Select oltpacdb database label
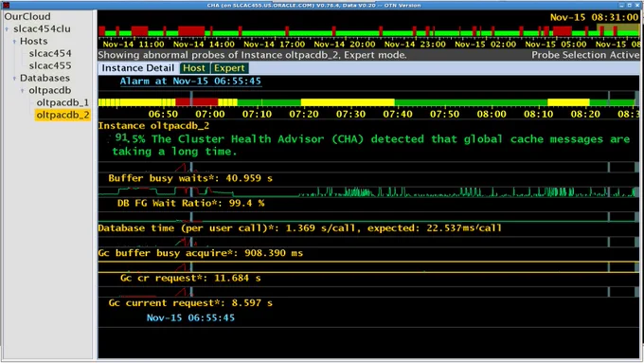 pyautogui.click(x=49, y=90)
